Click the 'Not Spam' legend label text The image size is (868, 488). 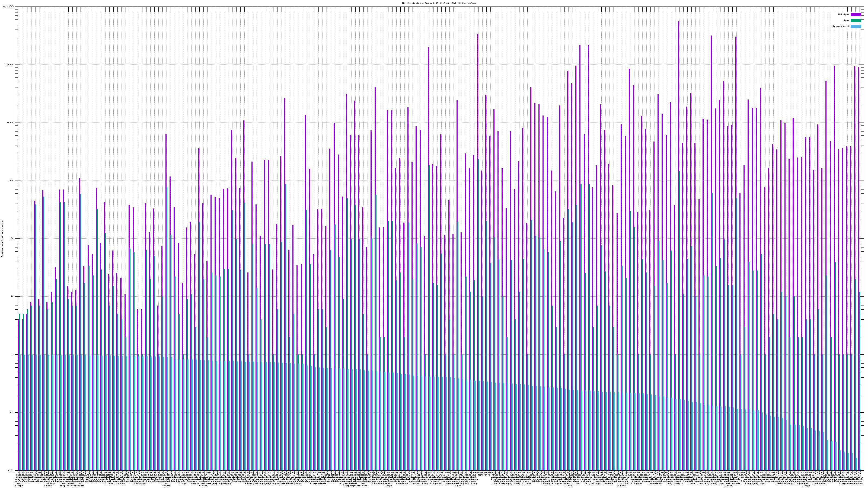(844, 14)
